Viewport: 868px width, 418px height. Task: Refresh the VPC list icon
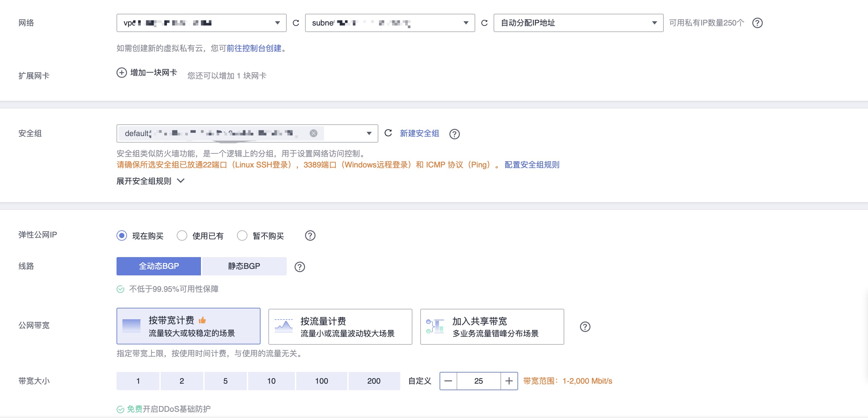(296, 23)
